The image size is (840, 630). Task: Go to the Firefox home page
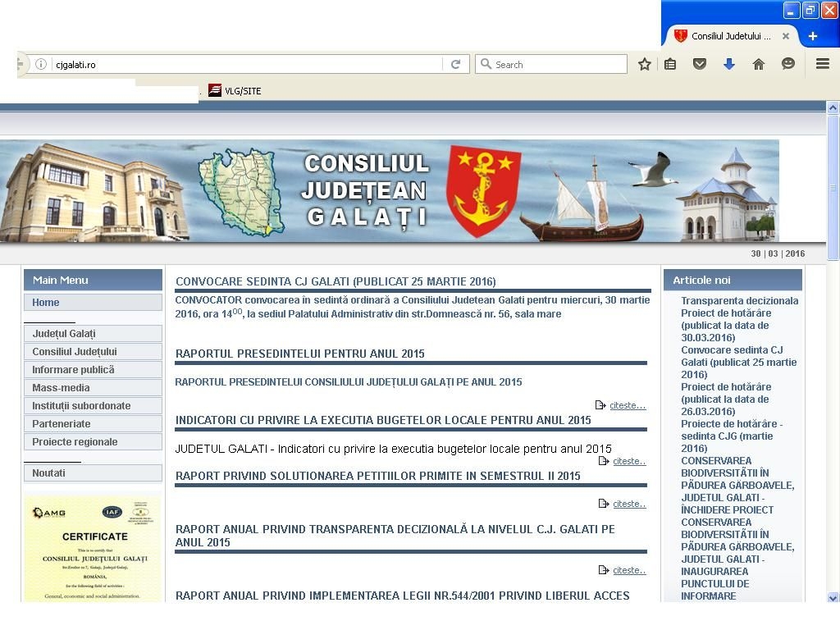click(759, 64)
